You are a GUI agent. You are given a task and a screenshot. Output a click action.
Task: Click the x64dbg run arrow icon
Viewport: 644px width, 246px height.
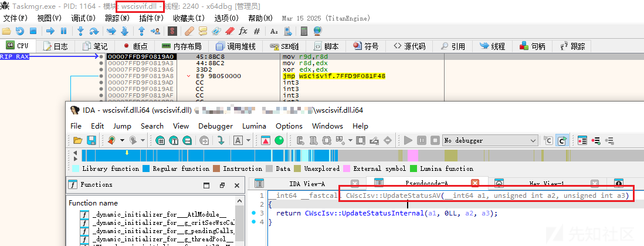[50, 31]
